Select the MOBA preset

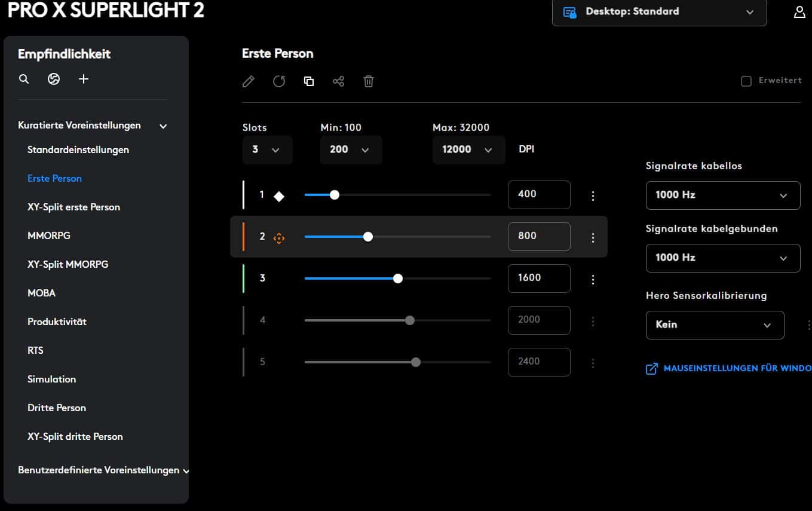coord(42,293)
